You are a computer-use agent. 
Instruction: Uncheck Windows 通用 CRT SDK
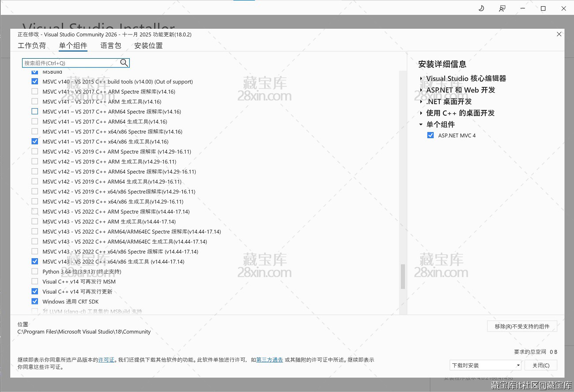[35, 302]
